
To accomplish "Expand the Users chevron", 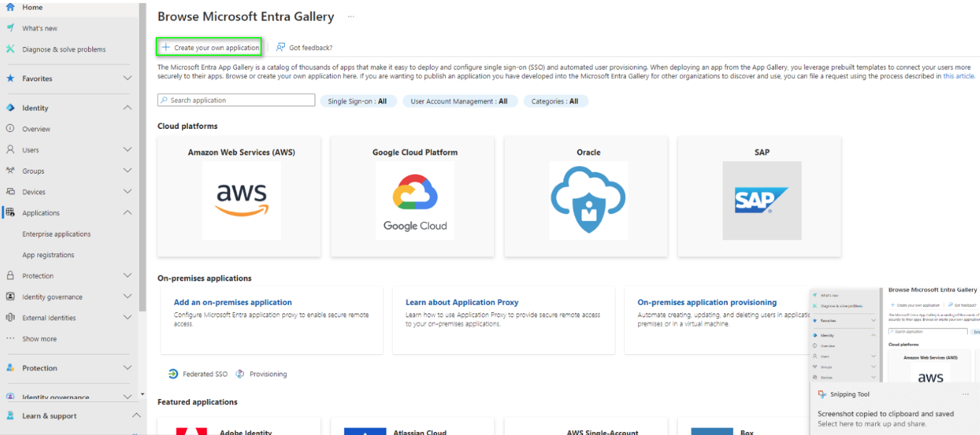I will pyautogui.click(x=127, y=149).
